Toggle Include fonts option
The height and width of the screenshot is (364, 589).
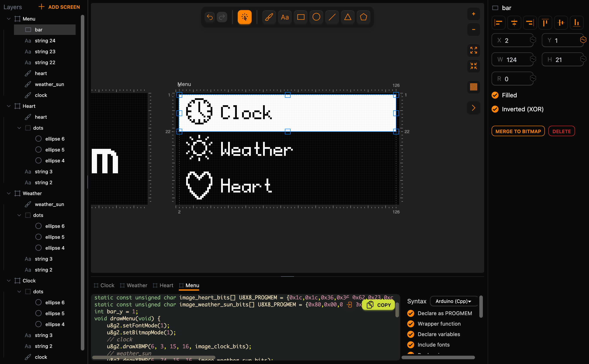point(411,345)
